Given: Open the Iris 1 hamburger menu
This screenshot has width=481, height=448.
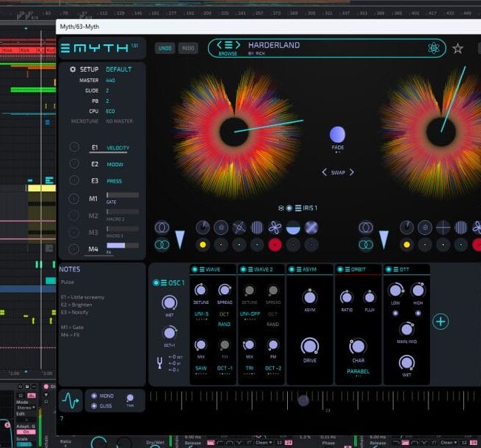Looking at the screenshot, I should click(x=297, y=208).
